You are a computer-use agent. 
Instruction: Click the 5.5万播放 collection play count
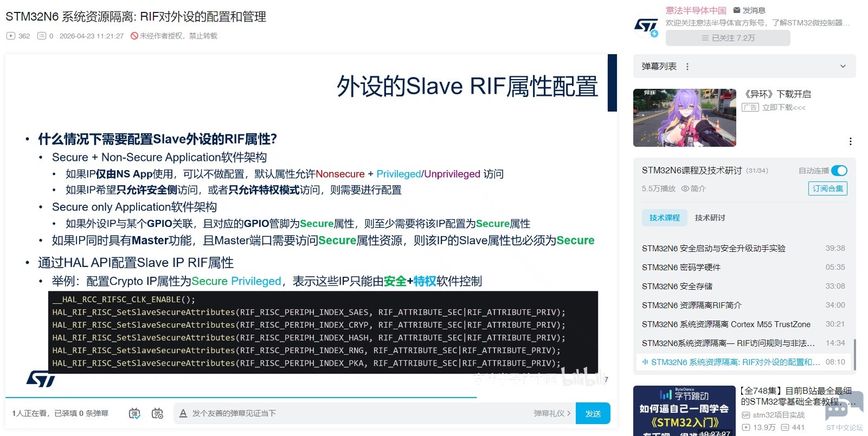659,188
